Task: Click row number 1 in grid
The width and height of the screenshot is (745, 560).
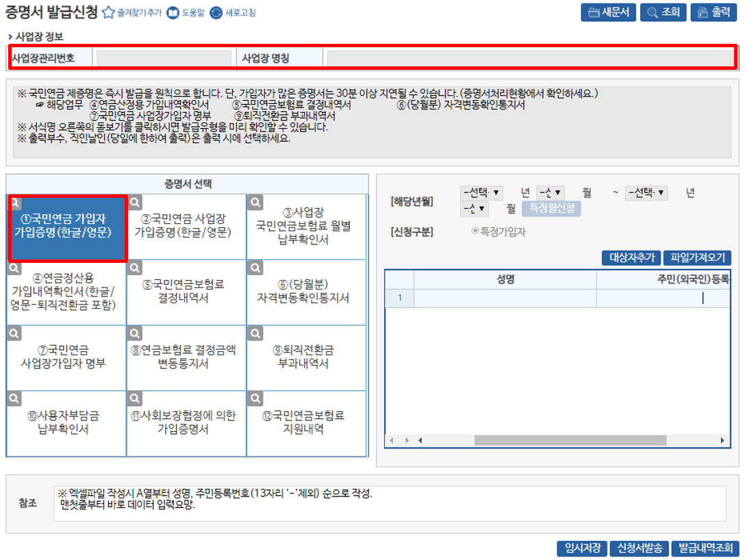Action: click(x=400, y=298)
